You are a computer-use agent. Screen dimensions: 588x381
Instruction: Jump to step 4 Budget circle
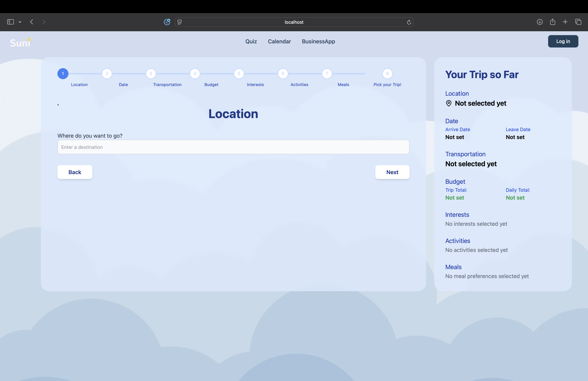coord(195,74)
